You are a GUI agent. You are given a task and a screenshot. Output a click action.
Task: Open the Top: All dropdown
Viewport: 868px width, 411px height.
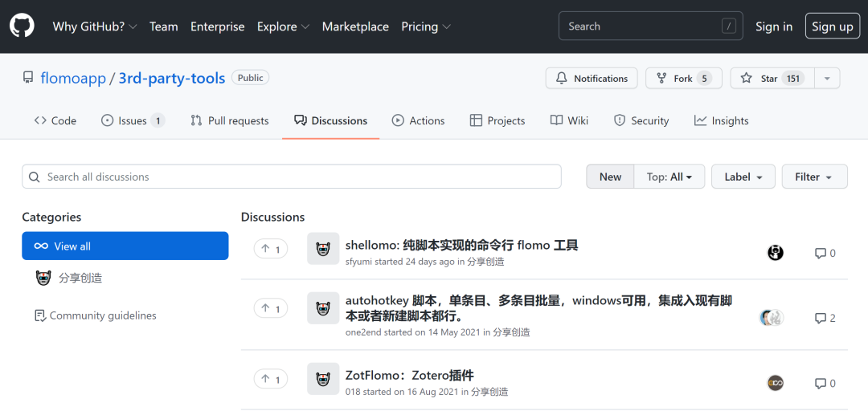tap(669, 177)
